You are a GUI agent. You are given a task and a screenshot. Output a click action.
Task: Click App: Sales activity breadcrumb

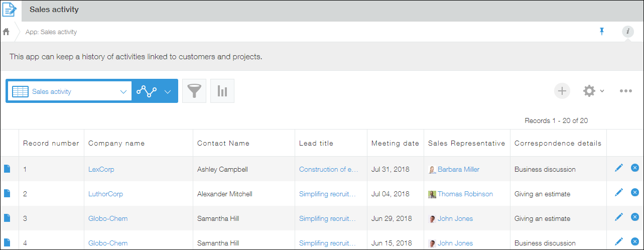click(51, 32)
